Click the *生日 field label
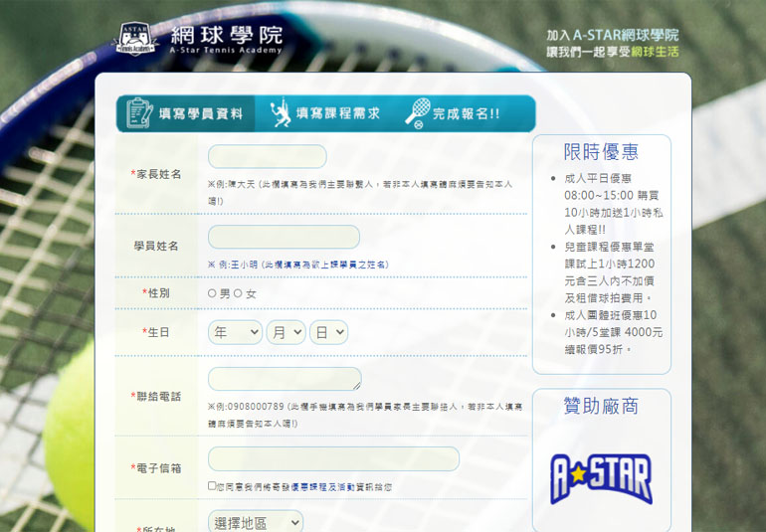Image resolution: width=766 pixels, height=532 pixels. point(156,332)
